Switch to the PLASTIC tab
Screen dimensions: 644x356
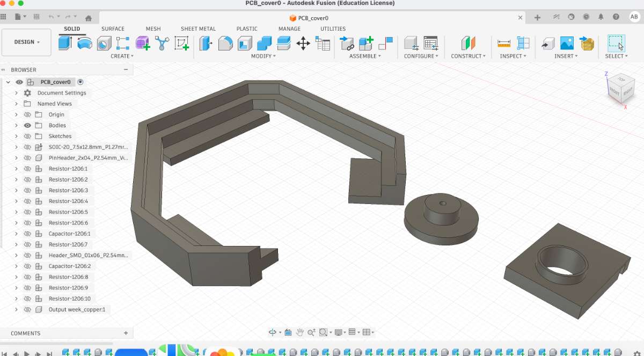click(x=247, y=29)
